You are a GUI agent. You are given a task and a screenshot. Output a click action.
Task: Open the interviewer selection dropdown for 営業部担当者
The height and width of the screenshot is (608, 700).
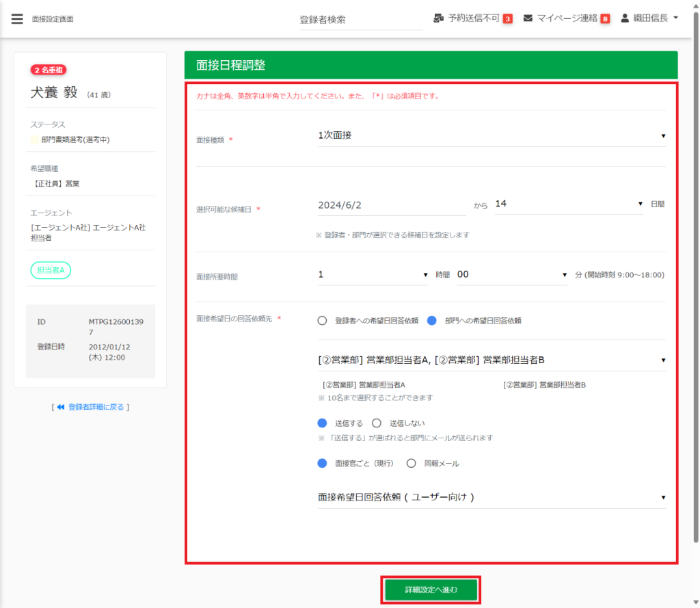pos(491,360)
